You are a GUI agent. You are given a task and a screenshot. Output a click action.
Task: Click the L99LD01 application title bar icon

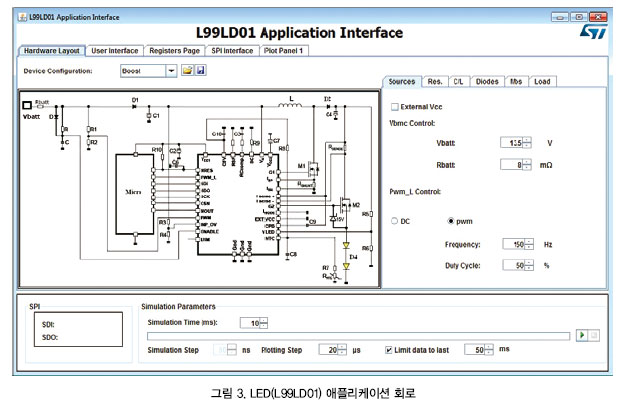[22, 17]
